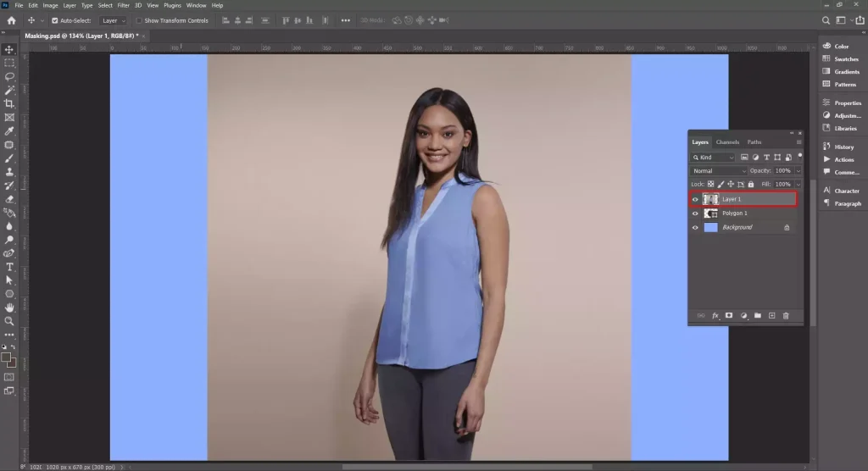This screenshot has height=471, width=868.
Task: Select the Eraser tool
Action: coord(9,199)
